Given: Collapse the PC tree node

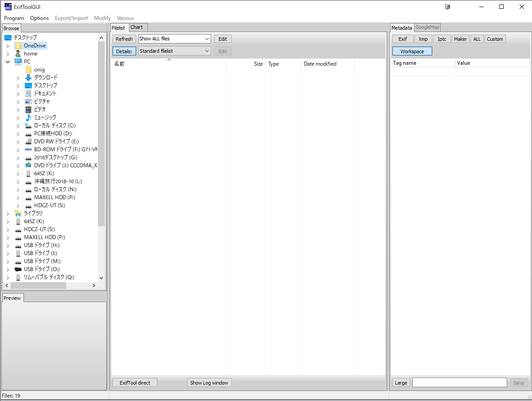Looking at the screenshot, I should click(x=8, y=62).
